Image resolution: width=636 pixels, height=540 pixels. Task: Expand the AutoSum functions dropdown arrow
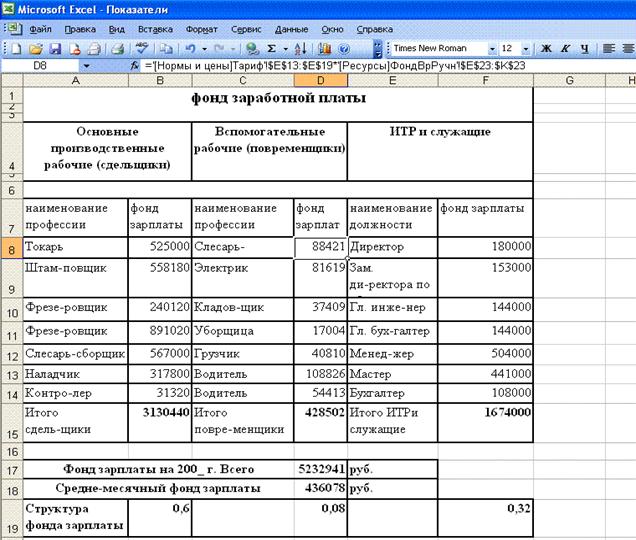click(286, 49)
